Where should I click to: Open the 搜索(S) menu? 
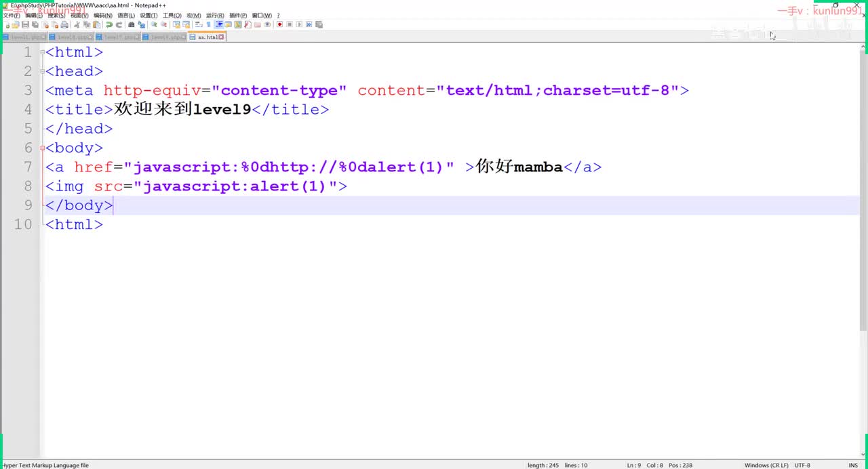[x=56, y=15]
